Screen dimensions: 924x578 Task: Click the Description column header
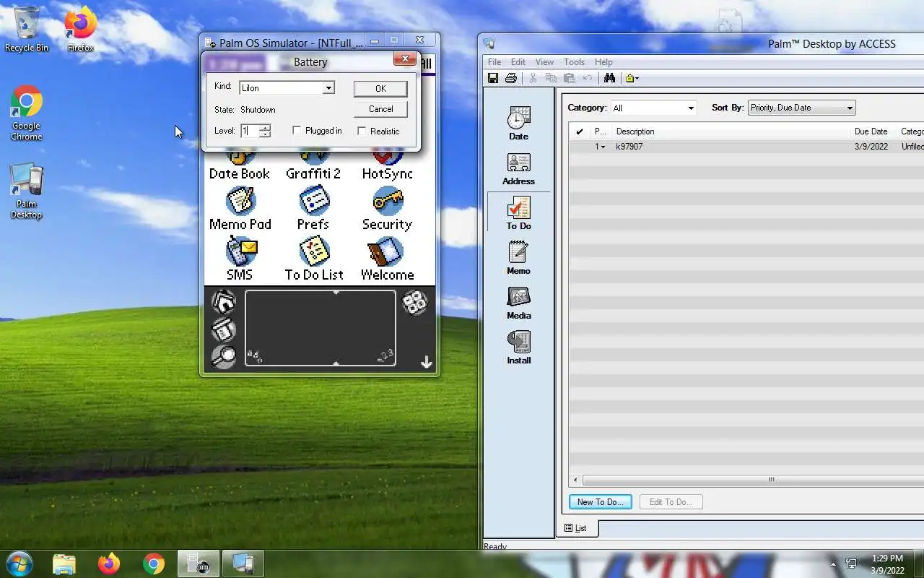click(x=731, y=131)
